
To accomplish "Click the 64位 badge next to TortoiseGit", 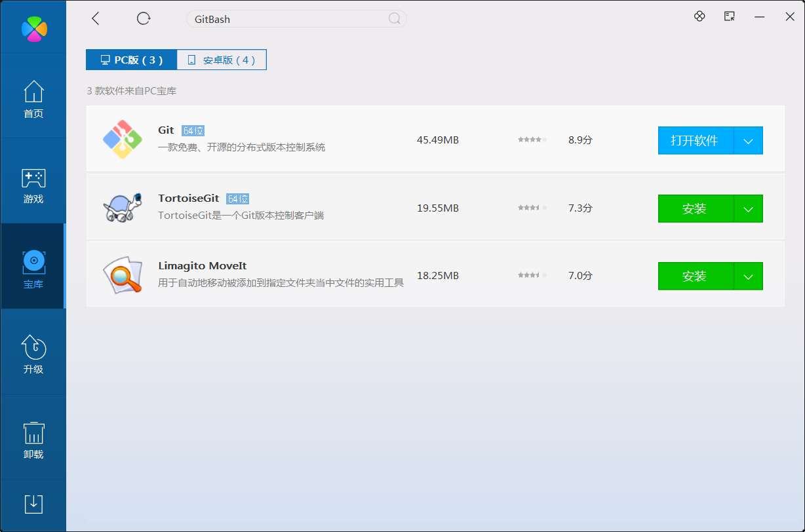I will [238, 199].
